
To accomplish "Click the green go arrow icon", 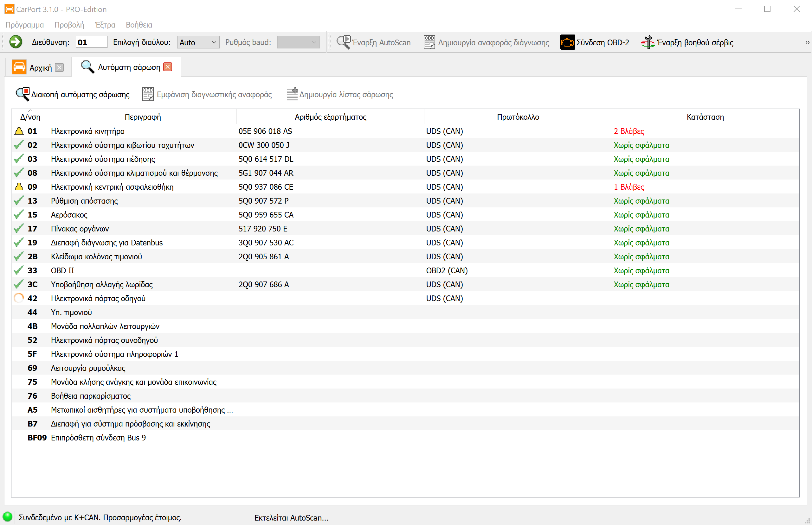I will pyautogui.click(x=16, y=42).
